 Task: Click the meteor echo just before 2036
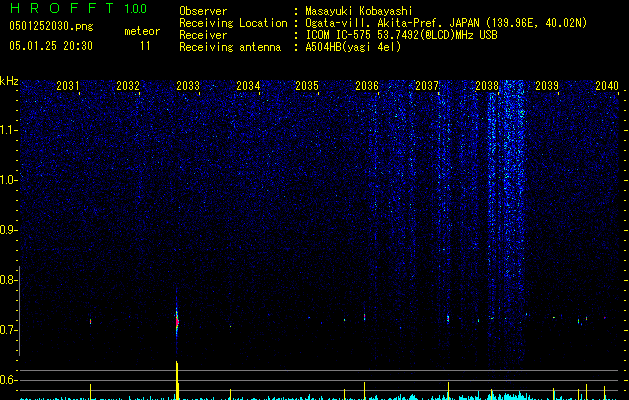364,317
